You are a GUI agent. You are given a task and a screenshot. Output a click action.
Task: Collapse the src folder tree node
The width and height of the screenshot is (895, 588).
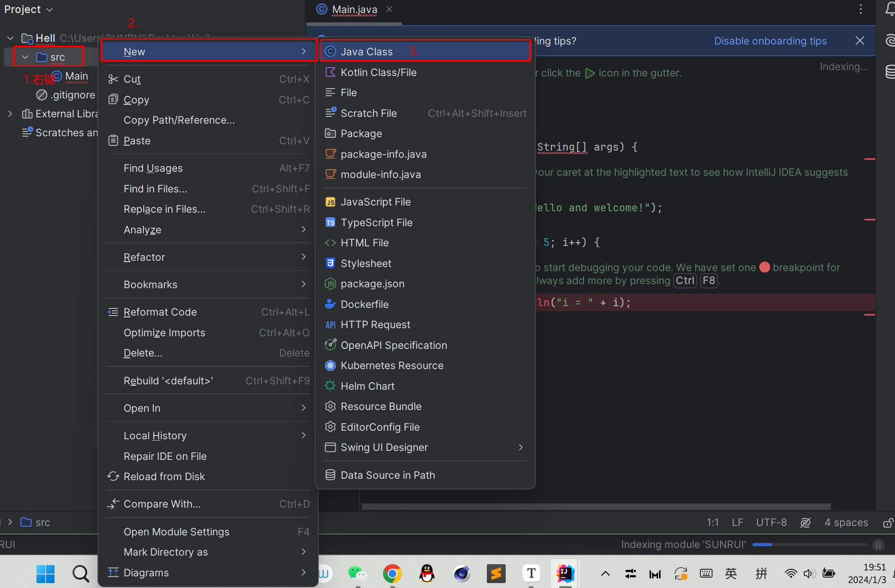pos(25,57)
